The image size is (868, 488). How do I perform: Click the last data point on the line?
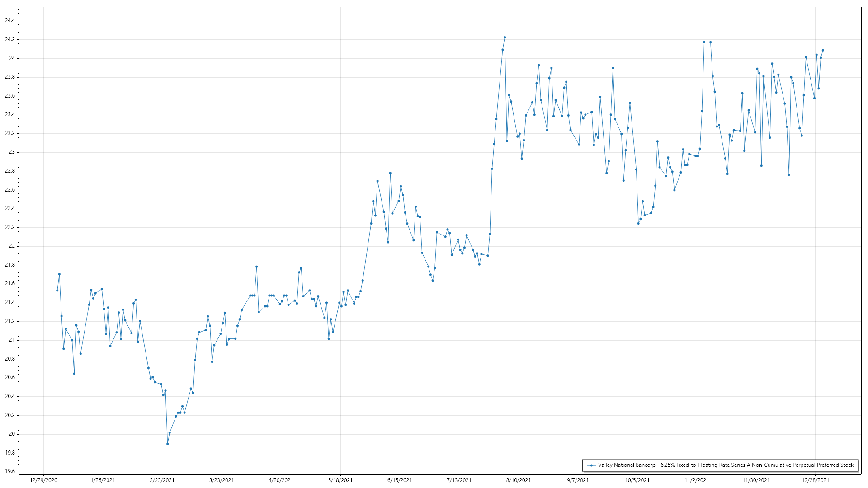(x=823, y=50)
